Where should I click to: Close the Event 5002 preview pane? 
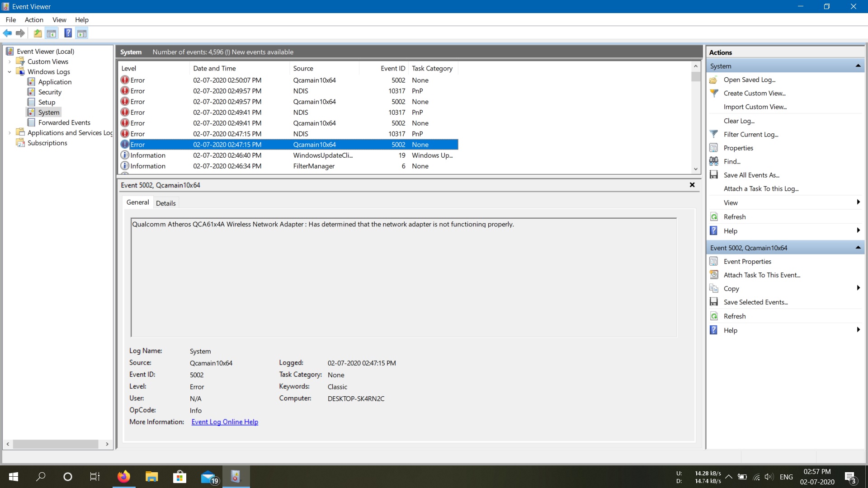pos(692,185)
